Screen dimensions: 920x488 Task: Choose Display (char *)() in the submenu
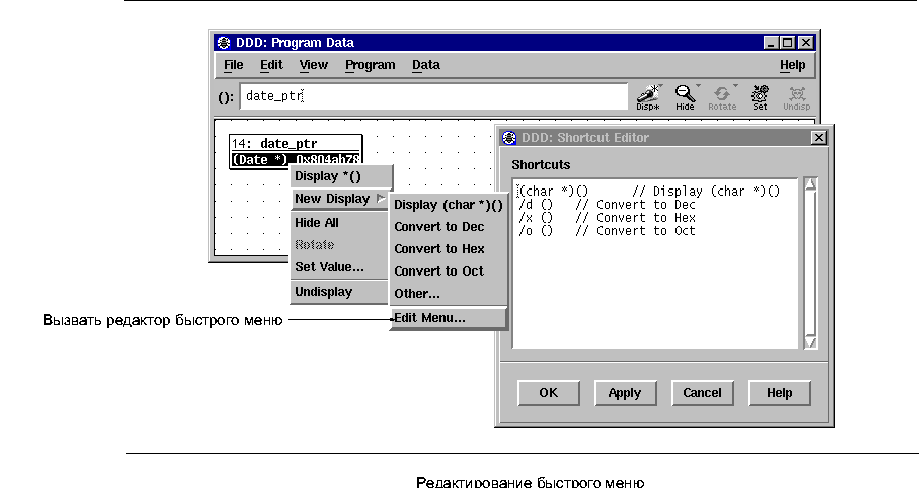click(x=448, y=205)
